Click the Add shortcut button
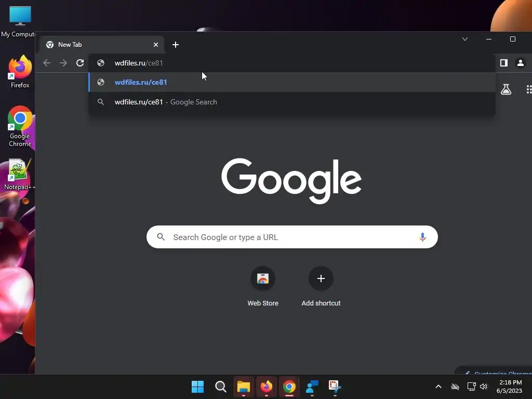Viewport: 532px width, 399px height. tap(321, 287)
